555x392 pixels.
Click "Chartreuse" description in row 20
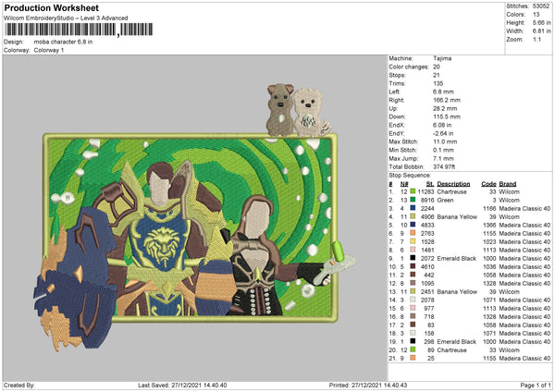(x=451, y=350)
